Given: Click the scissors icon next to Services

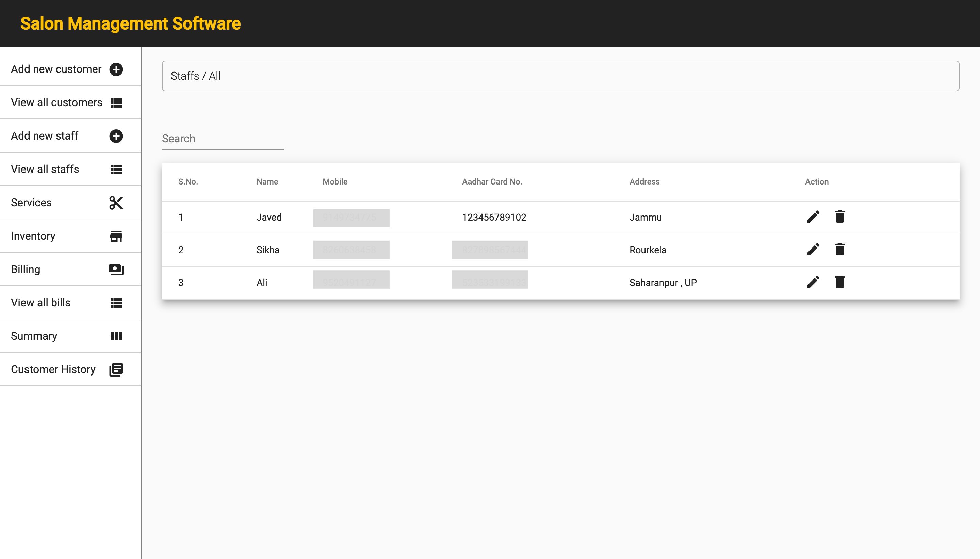Looking at the screenshot, I should click(x=116, y=203).
